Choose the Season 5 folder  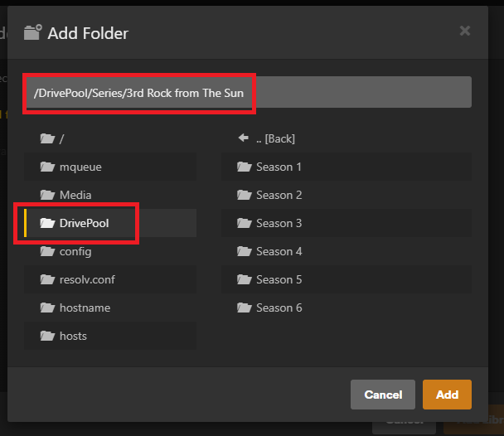(279, 279)
